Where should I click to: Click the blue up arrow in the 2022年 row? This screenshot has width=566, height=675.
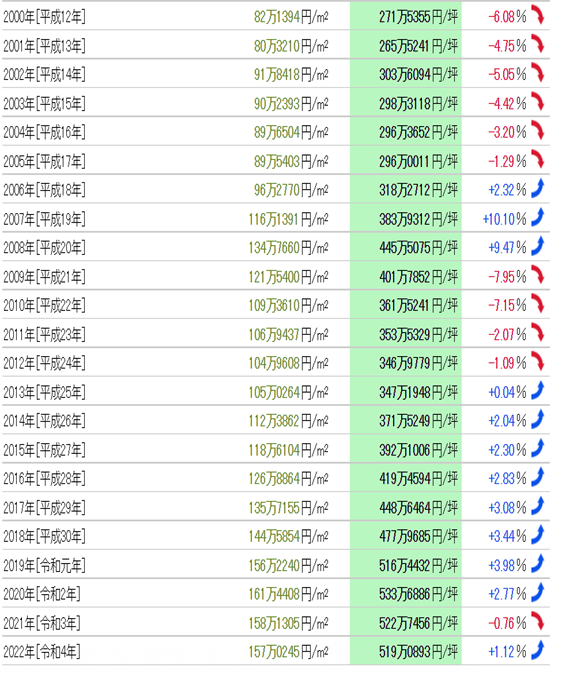(x=537, y=650)
